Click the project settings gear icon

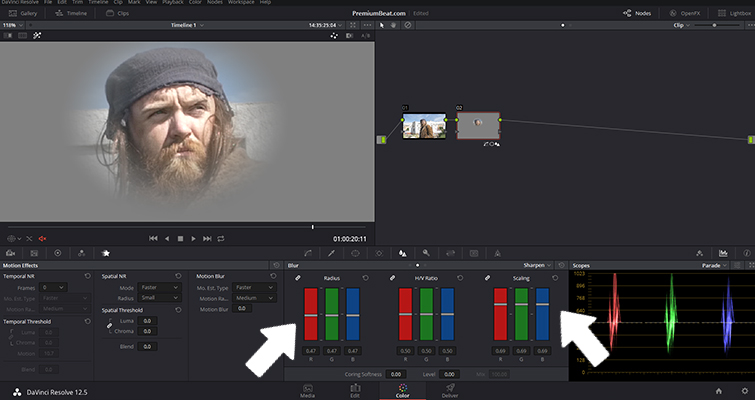(743, 389)
